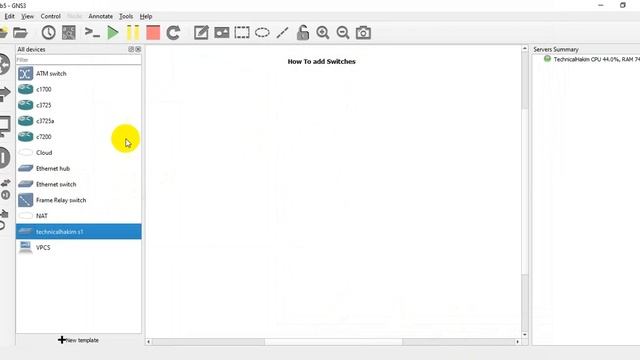Select c1700 router device
640x360 pixels.
click(79, 89)
